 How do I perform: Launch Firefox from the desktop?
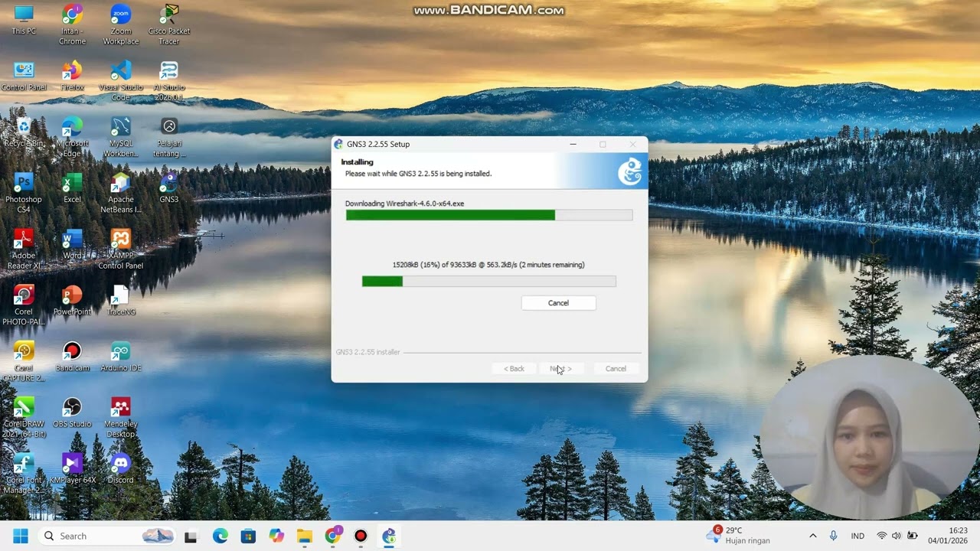[x=72, y=77]
